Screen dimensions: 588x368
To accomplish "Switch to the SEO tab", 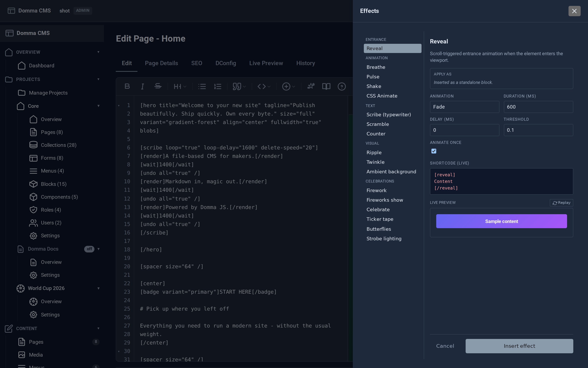I will coord(197,63).
